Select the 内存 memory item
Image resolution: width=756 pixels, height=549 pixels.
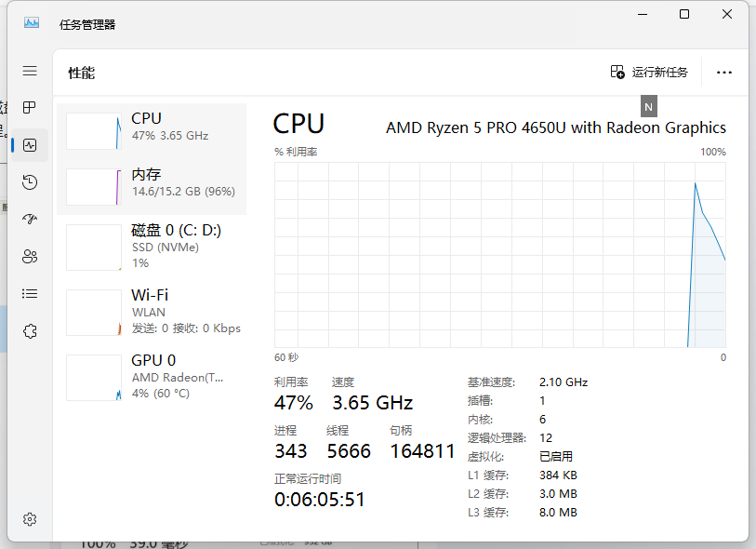(x=152, y=187)
